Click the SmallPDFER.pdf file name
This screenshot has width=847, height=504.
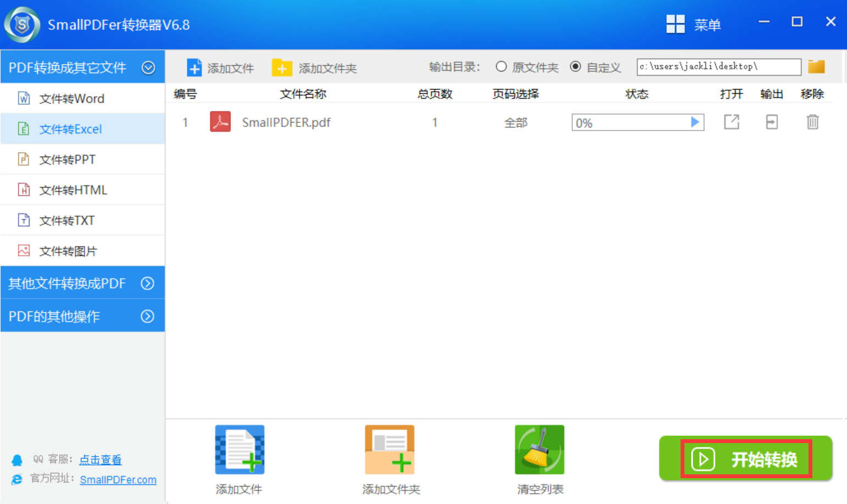point(286,122)
